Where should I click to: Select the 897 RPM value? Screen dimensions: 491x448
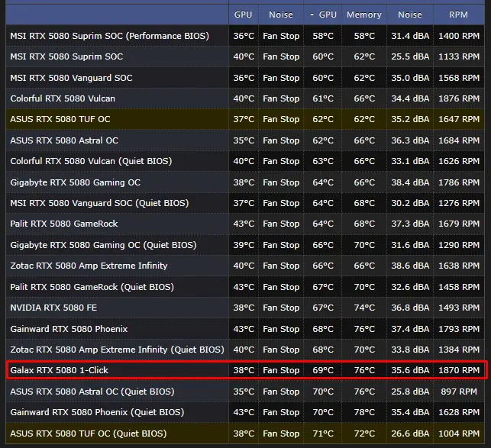(459, 392)
